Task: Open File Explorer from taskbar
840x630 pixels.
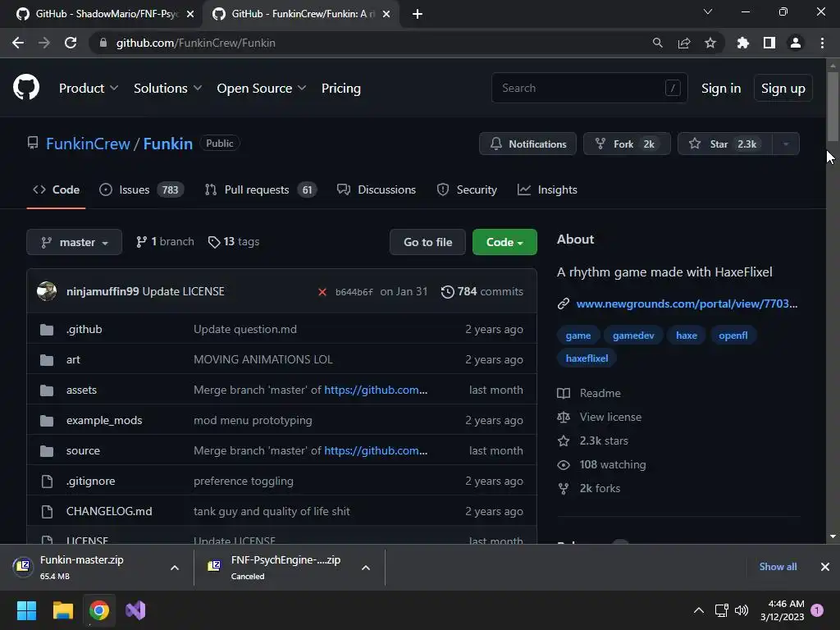Action: 62,610
